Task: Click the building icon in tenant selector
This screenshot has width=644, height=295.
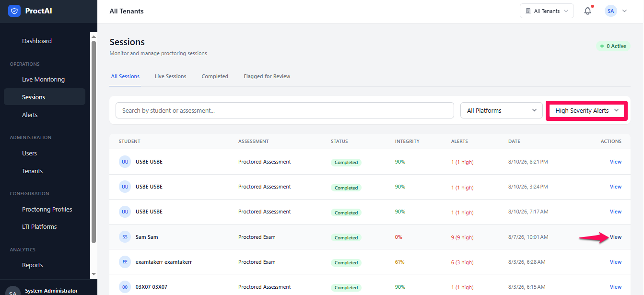Action: click(528, 11)
